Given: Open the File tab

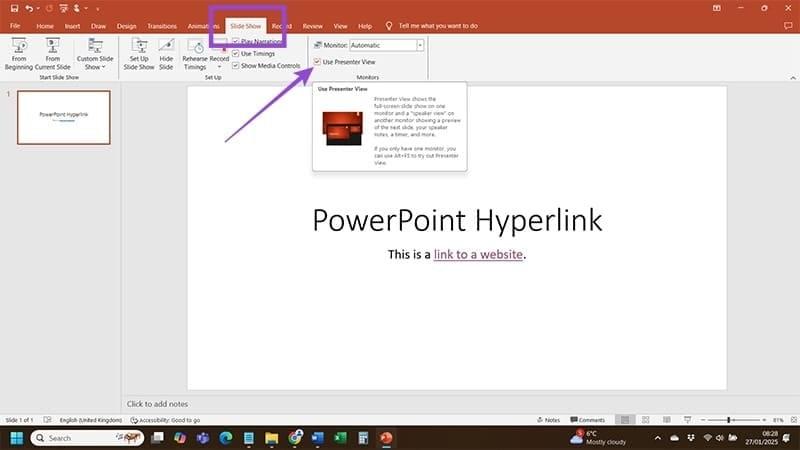Looking at the screenshot, I should (x=15, y=26).
